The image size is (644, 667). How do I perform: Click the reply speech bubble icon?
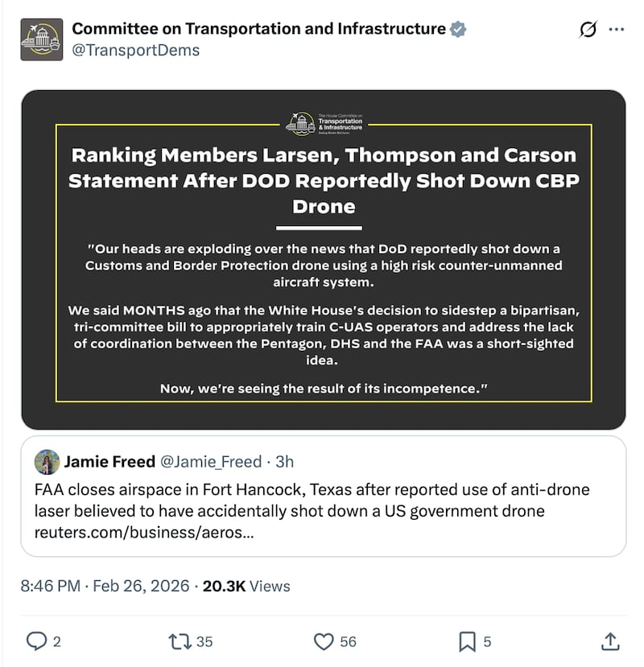click(x=37, y=640)
